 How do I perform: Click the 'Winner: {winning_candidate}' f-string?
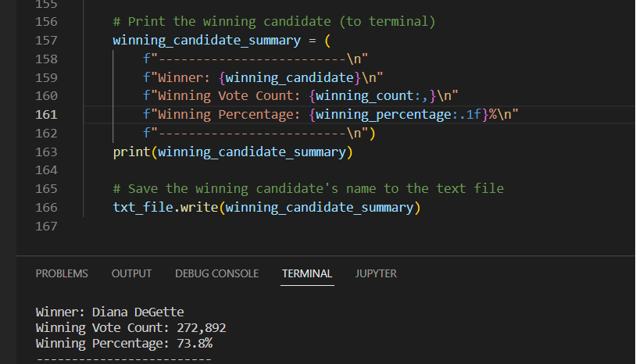(x=263, y=77)
